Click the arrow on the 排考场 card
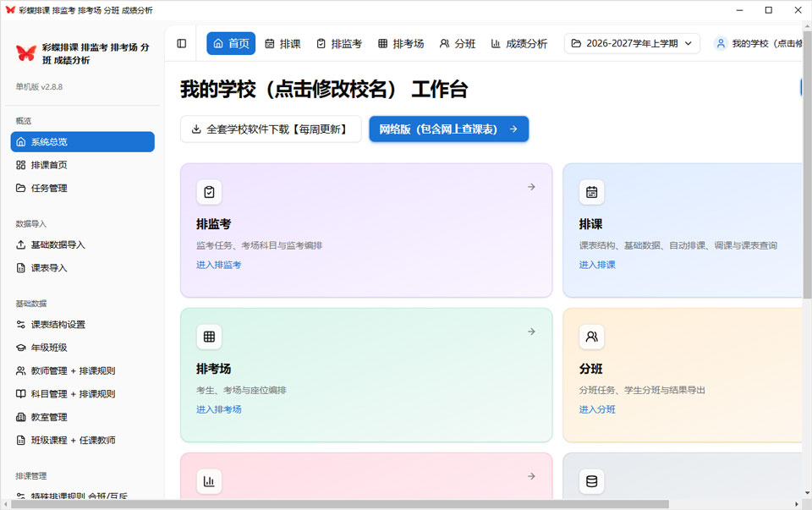 [x=531, y=332]
